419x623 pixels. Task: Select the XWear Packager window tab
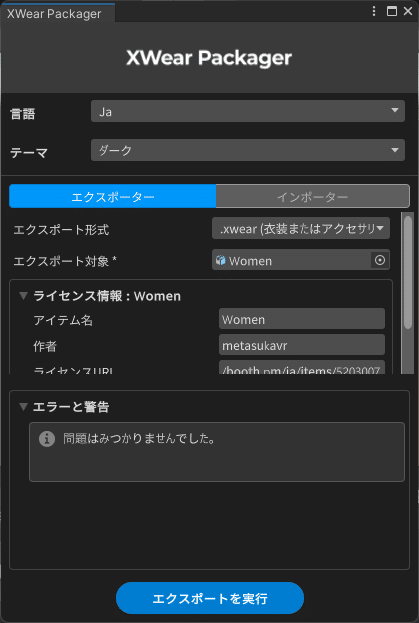(57, 13)
